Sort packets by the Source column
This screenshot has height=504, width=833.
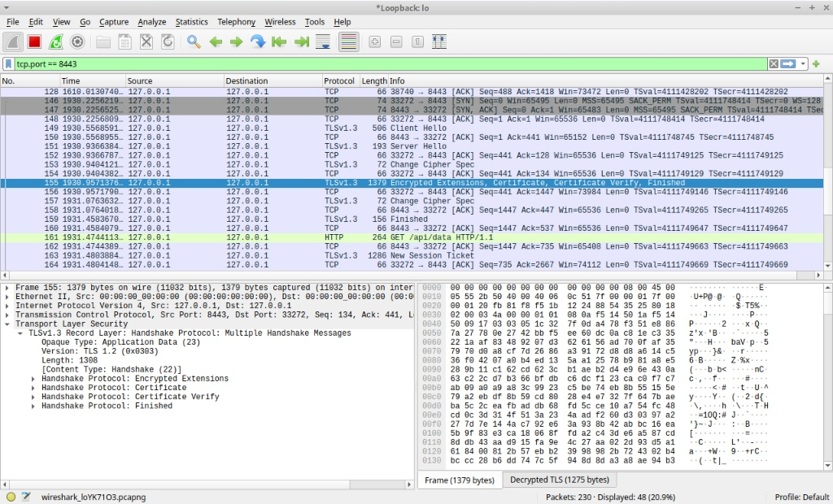point(175,80)
